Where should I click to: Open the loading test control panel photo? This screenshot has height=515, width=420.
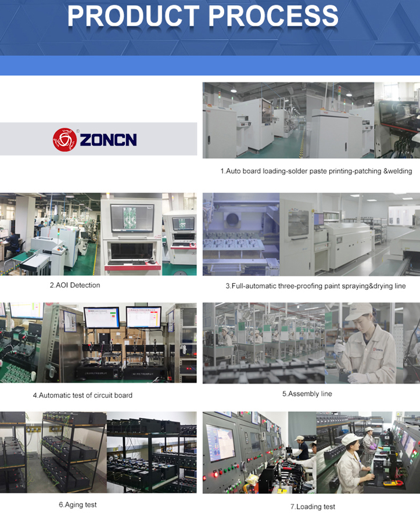coord(311,453)
